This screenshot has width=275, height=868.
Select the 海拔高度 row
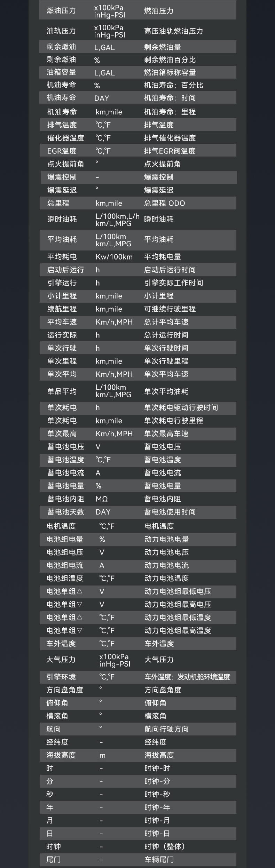point(138,755)
